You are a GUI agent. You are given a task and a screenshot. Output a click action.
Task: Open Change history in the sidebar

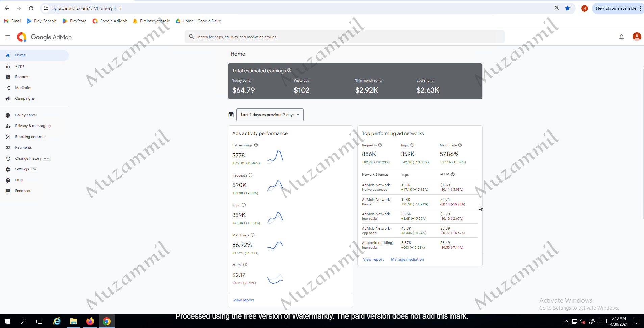(34, 158)
